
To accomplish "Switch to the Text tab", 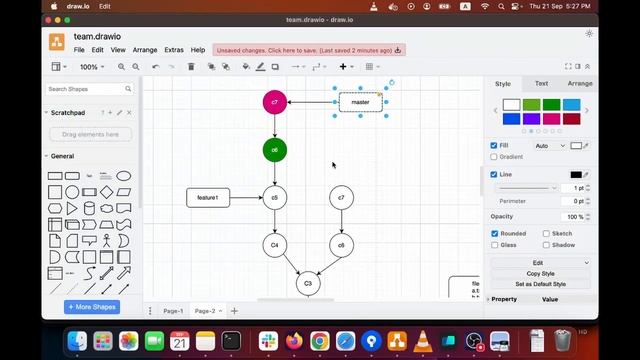I will click(x=541, y=83).
